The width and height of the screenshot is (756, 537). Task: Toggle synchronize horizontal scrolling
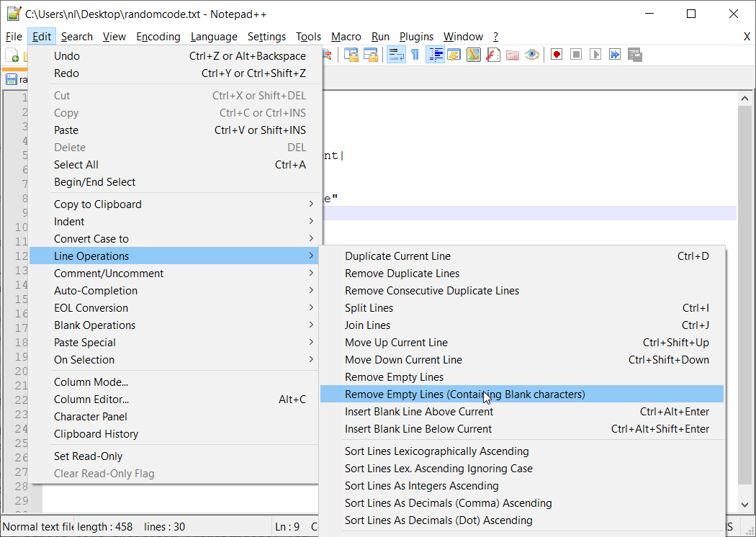tap(371, 54)
